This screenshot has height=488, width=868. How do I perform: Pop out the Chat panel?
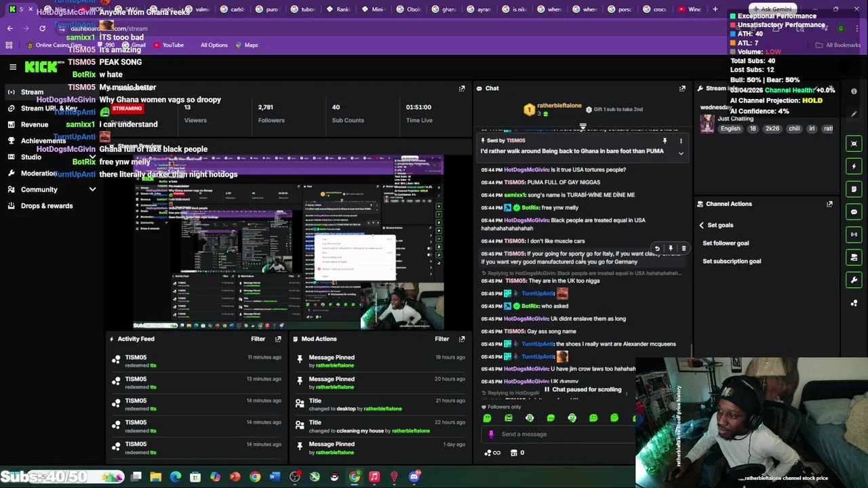tap(682, 88)
